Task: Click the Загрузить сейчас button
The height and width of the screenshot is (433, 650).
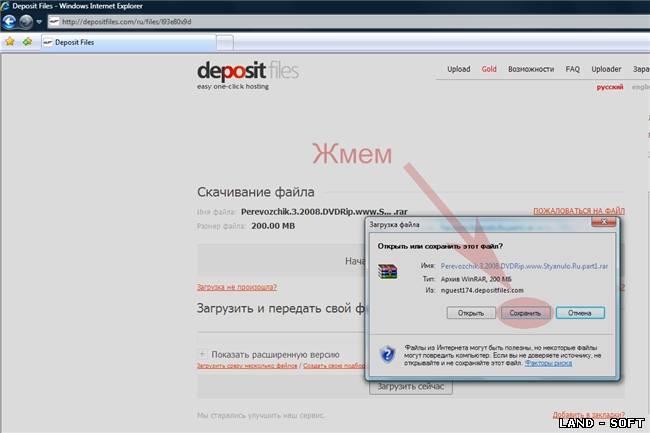Action: click(x=410, y=387)
